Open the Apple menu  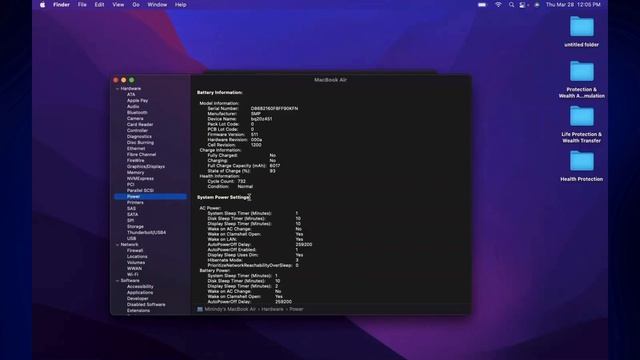(42, 5)
